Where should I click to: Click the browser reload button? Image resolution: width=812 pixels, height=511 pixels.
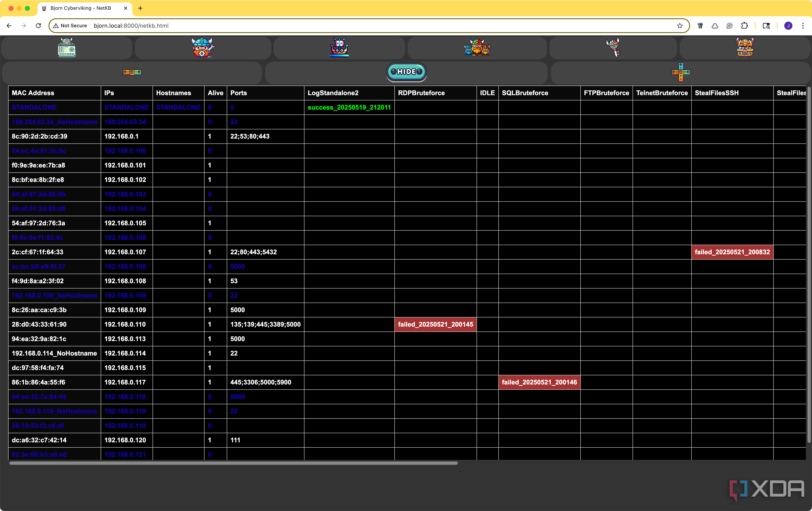(x=39, y=26)
